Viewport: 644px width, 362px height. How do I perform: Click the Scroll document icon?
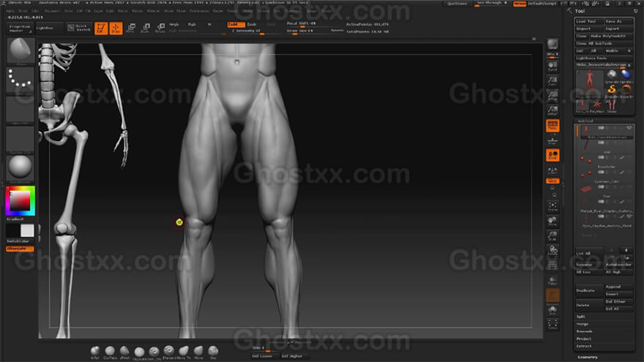click(553, 66)
